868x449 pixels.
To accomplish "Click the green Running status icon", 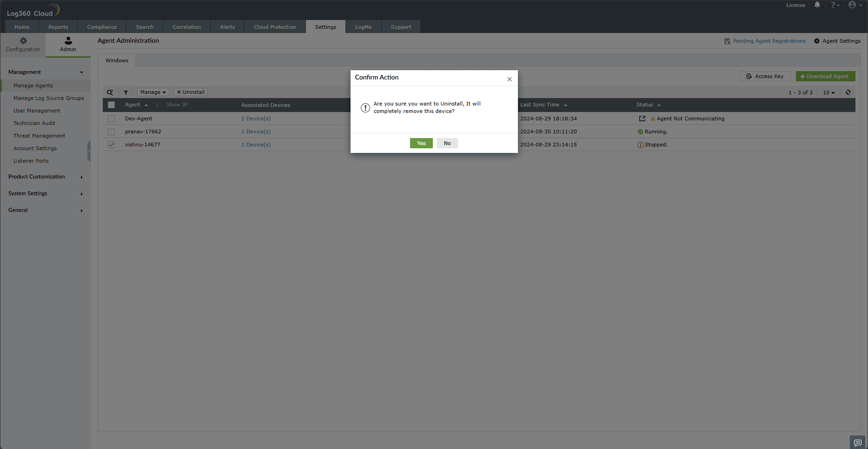I will pyautogui.click(x=640, y=132).
